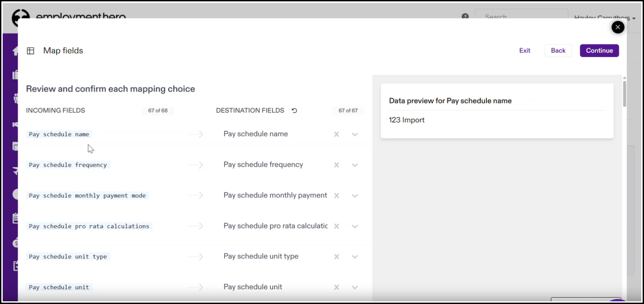The width and height of the screenshot is (644, 304).
Task: Remove the Pay schedule frequency mapping
Action: 336,165
